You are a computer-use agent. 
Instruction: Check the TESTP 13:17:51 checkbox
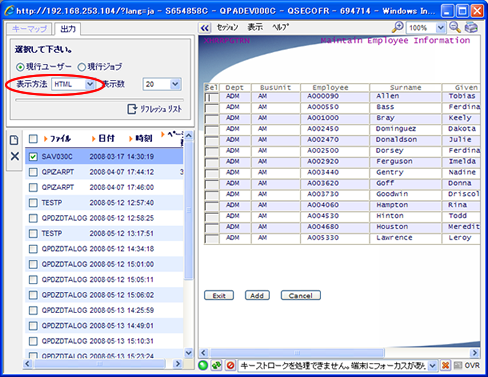33,233
